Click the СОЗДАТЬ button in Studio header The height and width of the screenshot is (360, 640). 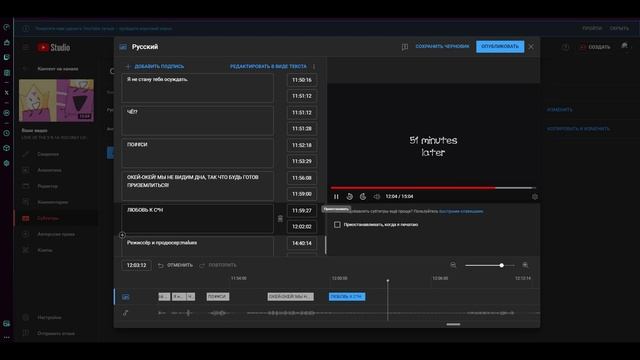pyautogui.click(x=595, y=47)
